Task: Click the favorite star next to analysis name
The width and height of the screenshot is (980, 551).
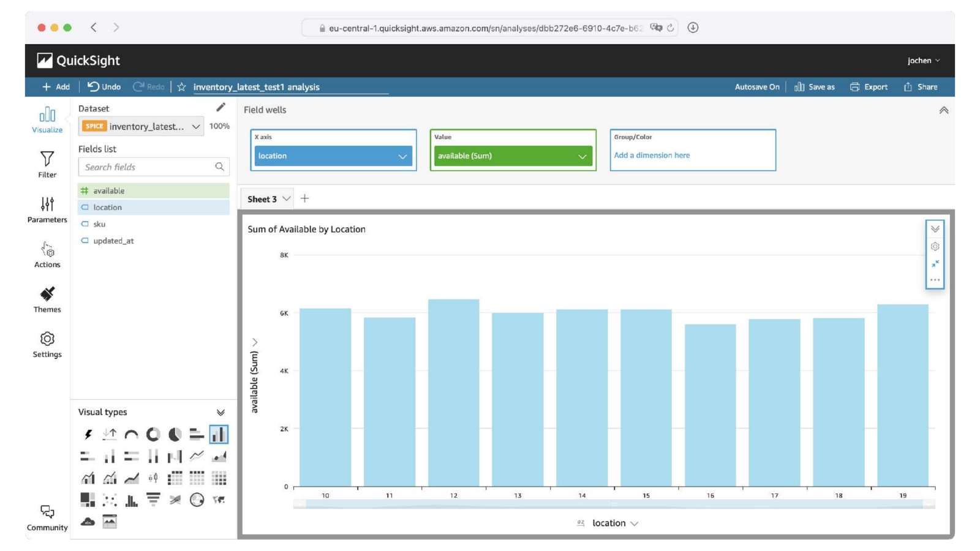Action: coord(181,87)
